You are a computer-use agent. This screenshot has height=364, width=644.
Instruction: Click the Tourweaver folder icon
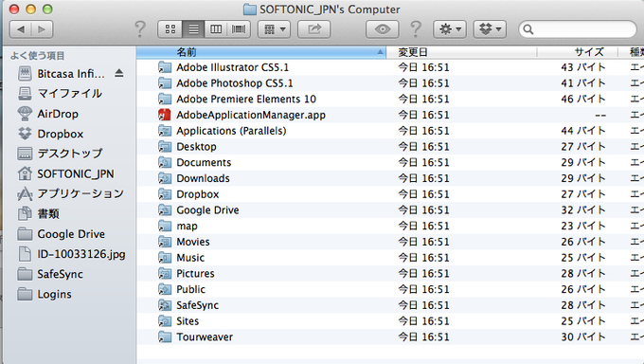click(x=165, y=337)
